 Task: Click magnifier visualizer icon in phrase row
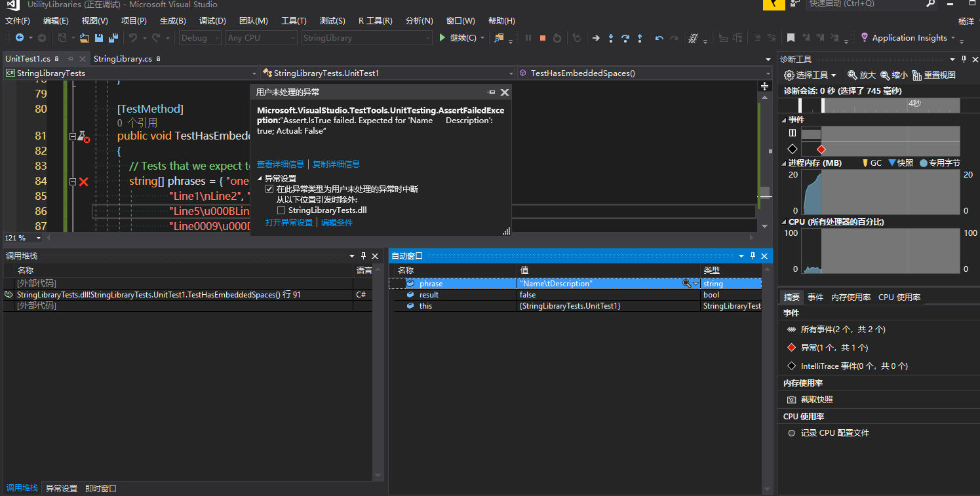[x=686, y=284]
